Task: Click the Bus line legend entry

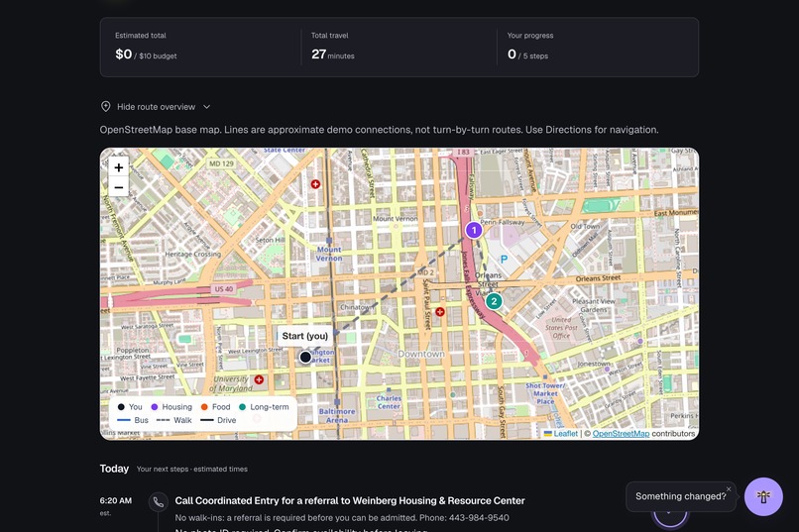Action: point(133,420)
